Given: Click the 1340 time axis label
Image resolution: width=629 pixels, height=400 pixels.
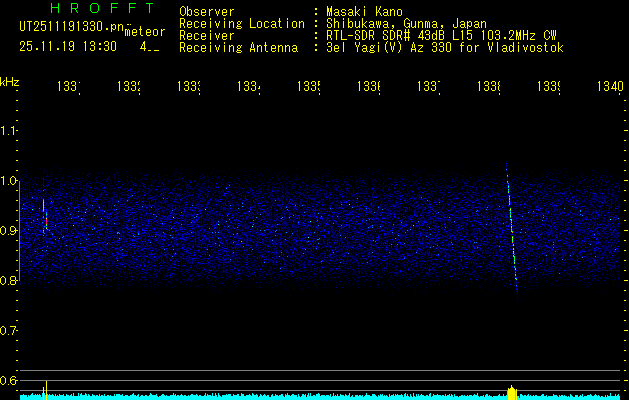Looking at the screenshot, I should coord(608,87).
